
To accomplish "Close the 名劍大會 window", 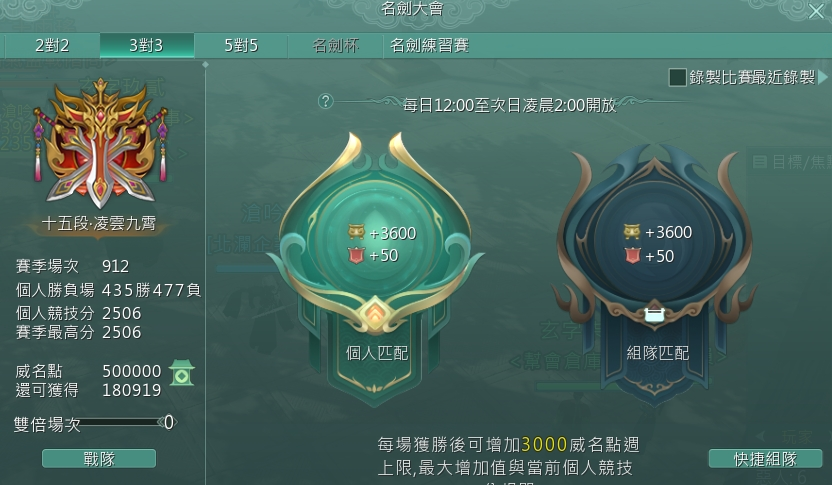I will [816, 11].
